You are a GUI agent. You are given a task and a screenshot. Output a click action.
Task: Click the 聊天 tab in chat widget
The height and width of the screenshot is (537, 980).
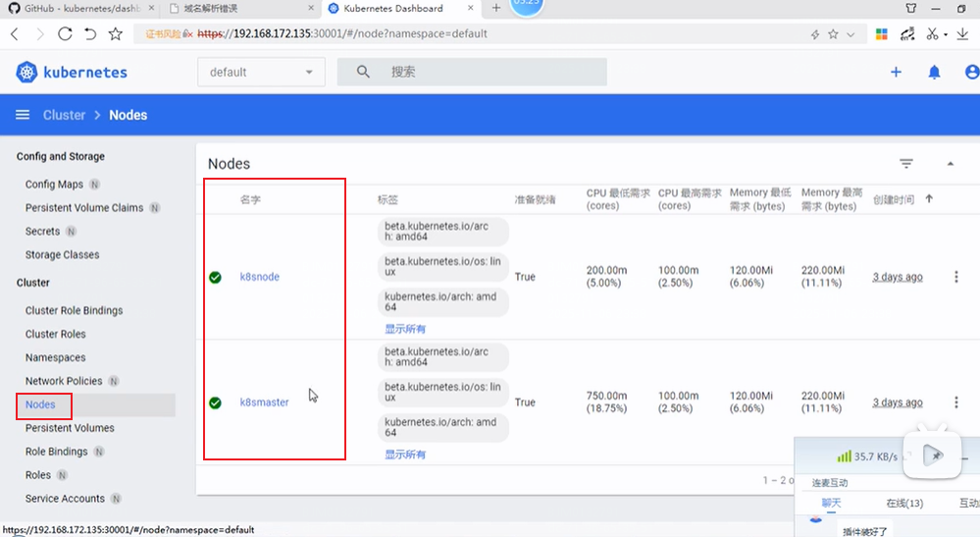click(831, 504)
